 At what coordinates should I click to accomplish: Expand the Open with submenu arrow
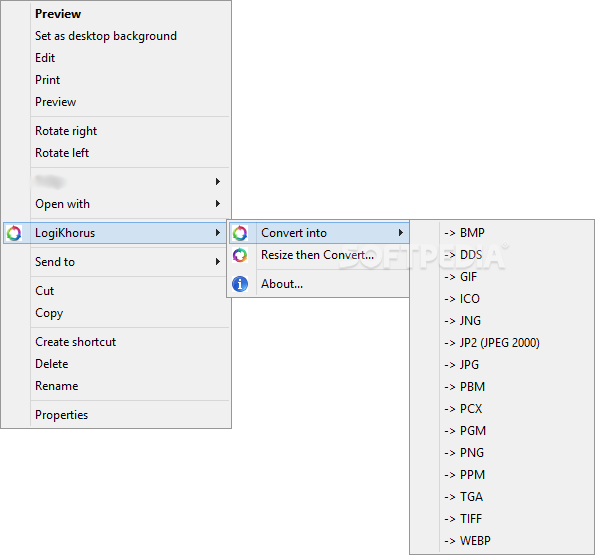coord(217,204)
